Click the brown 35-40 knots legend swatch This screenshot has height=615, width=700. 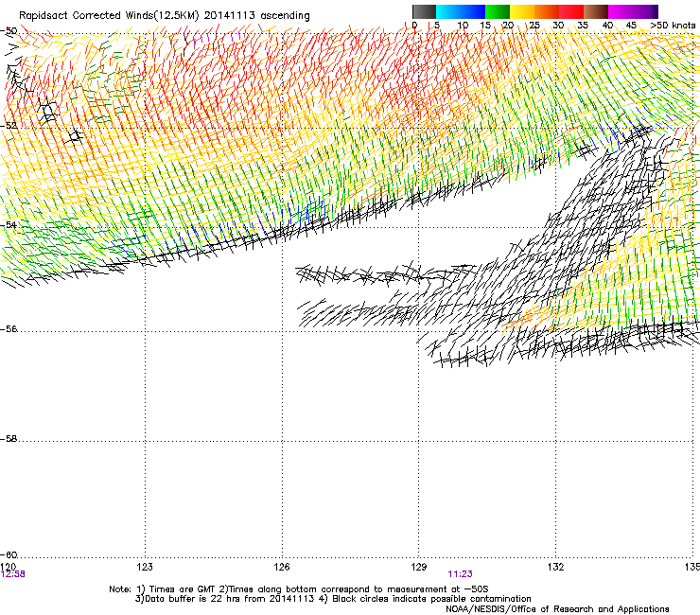click(x=596, y=11)
